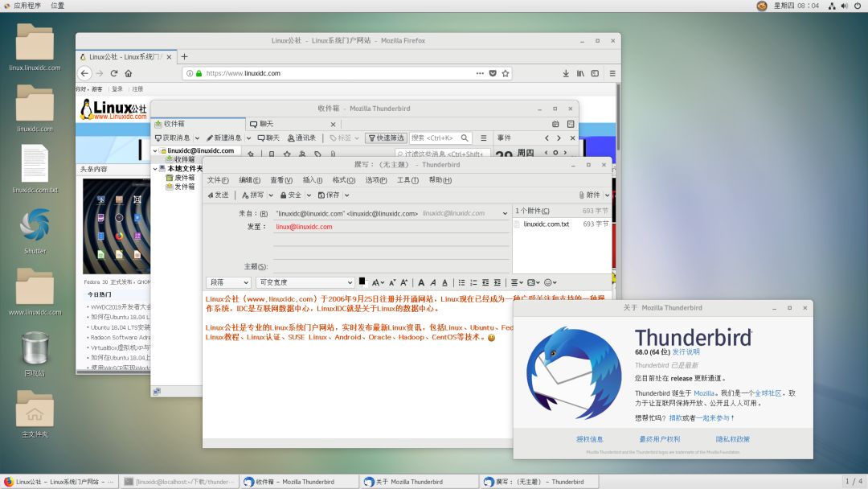The width and height of the screenshot is (868, 489).
Task: Open Firefox library icon
Action: [580, 73]
